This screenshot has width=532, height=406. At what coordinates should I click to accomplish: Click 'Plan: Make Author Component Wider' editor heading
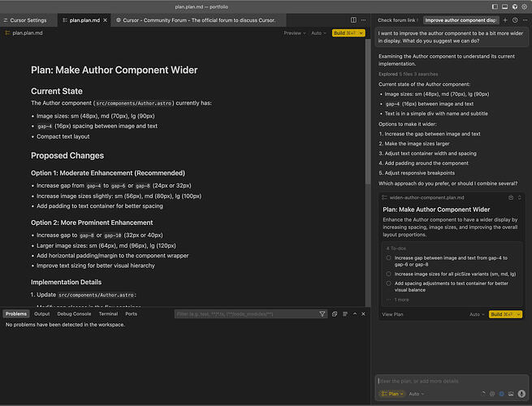(114, 70)
